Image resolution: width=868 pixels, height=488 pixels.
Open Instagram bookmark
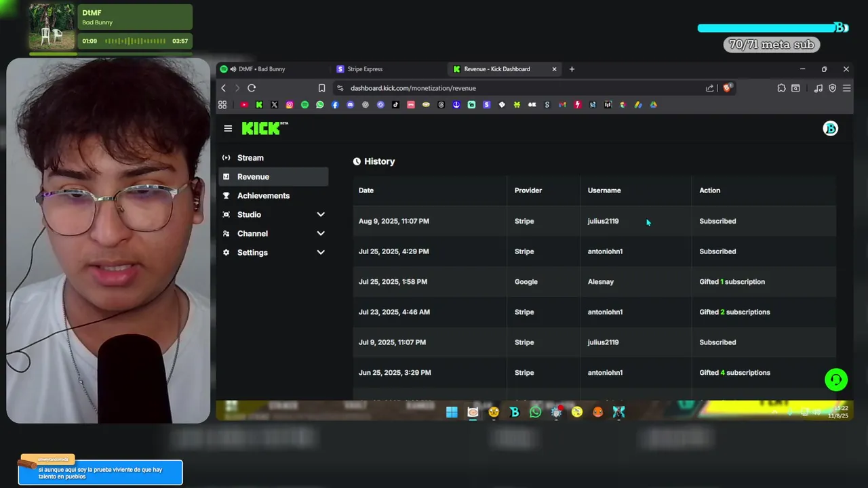point(290,105)
